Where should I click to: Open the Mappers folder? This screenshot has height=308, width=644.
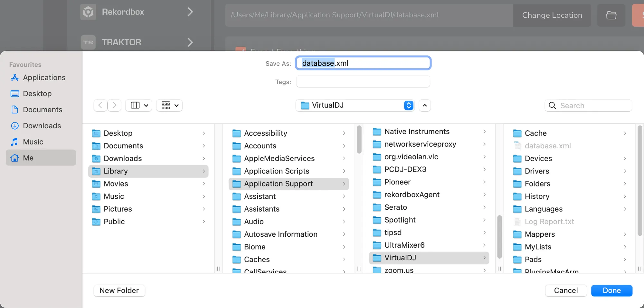[540, 234]
